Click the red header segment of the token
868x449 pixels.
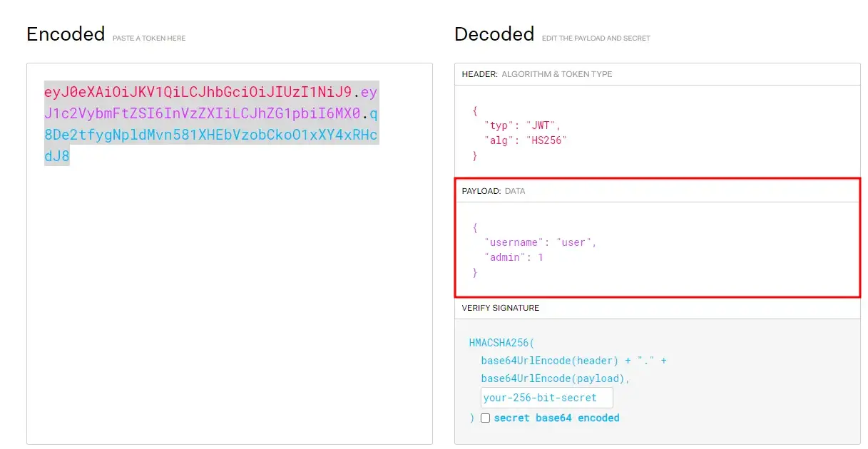(x=198, y=92)
